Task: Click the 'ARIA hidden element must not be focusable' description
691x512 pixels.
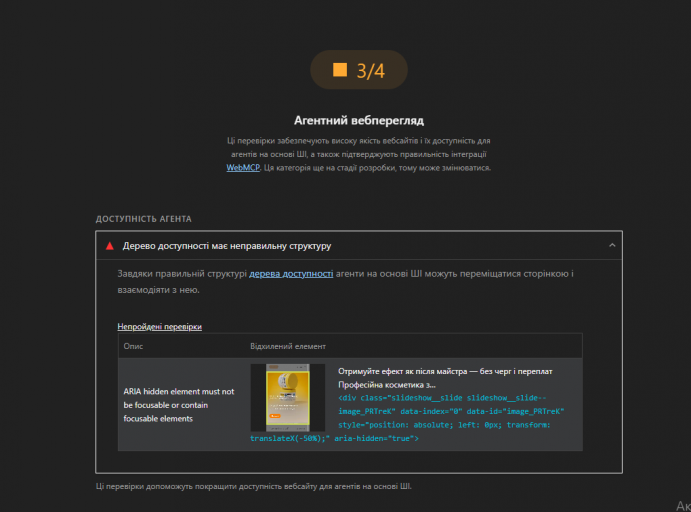Action: tap(179, 405)
